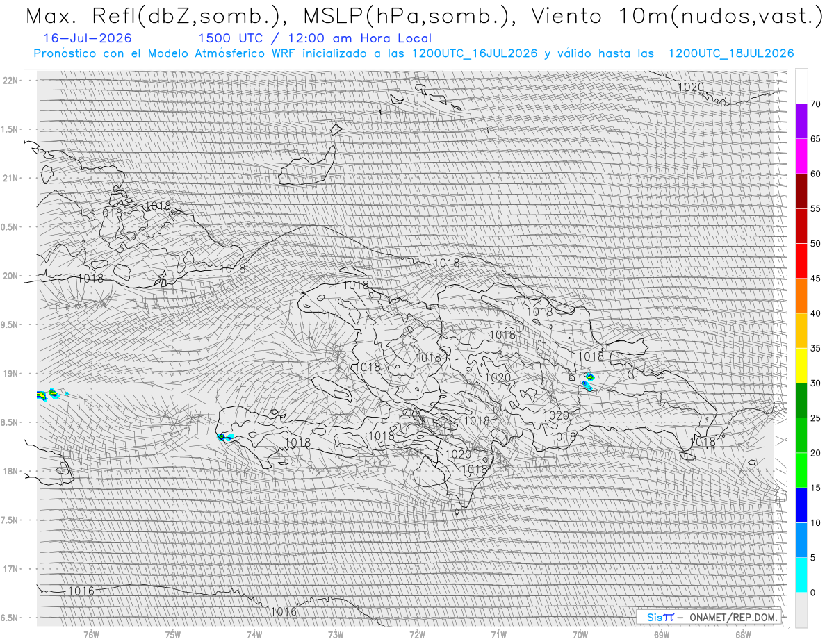834x644 pixels.
Task: Click the colorbar value label 45
Action: [815, 279]
